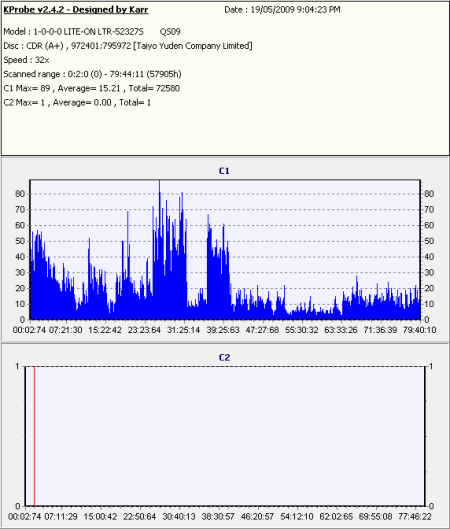Click the C2 Max= 1 statistics line
This screenshot has width=450, height=529.
(77, 103)
